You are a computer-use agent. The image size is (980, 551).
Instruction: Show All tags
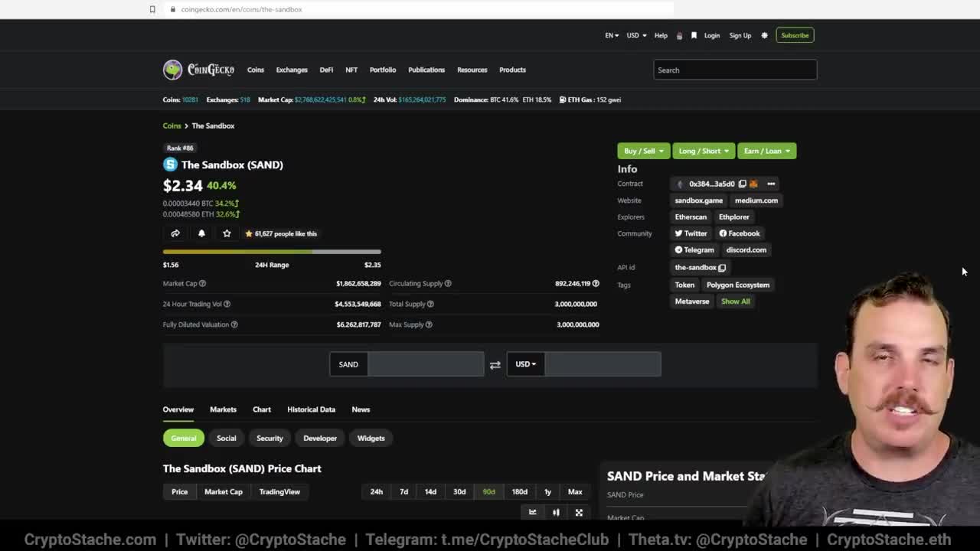736,302
